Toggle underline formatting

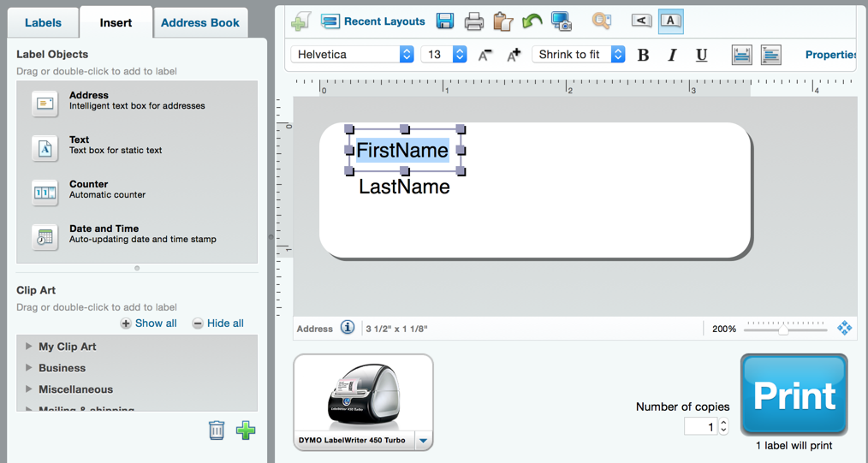(701, 55)
